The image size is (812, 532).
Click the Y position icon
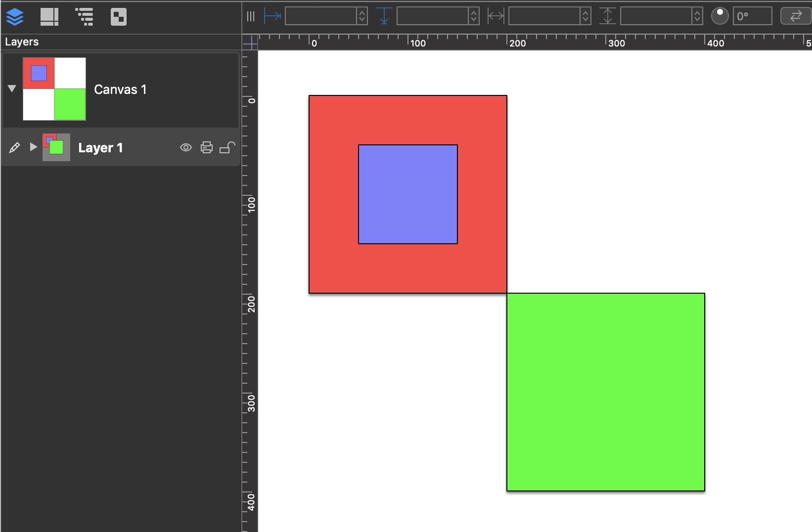(x=384, y=16)
